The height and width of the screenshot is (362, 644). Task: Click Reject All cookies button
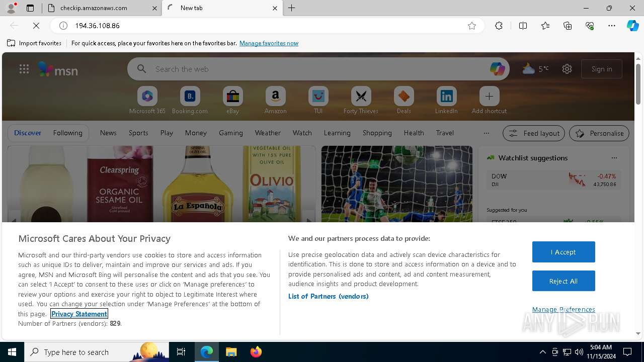[x=563, y=281]
